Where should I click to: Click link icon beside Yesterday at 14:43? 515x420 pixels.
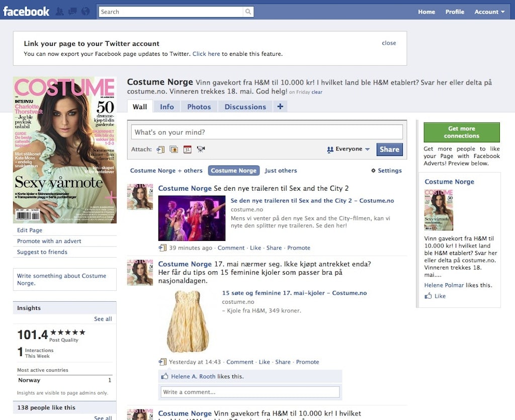162,362
